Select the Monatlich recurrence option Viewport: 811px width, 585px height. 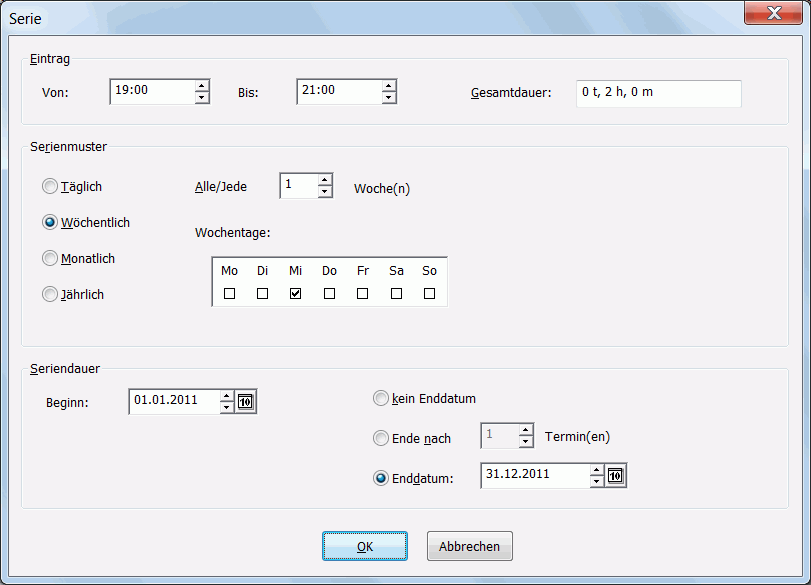coord(50,258)
